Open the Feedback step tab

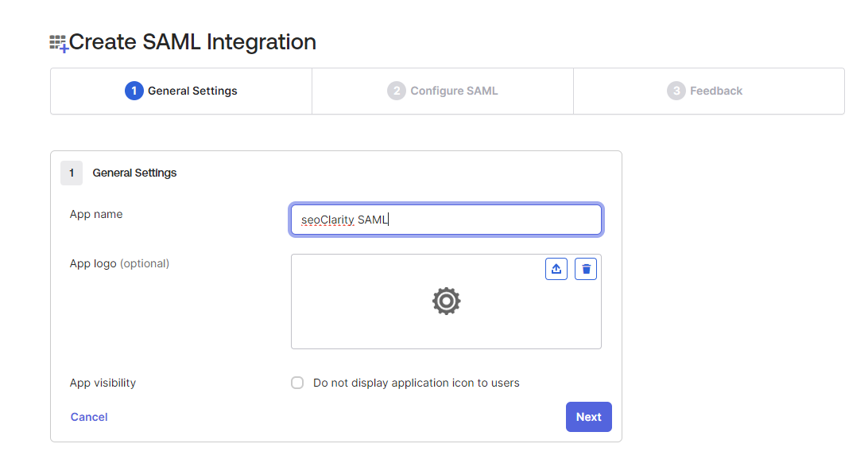point(715,91)
